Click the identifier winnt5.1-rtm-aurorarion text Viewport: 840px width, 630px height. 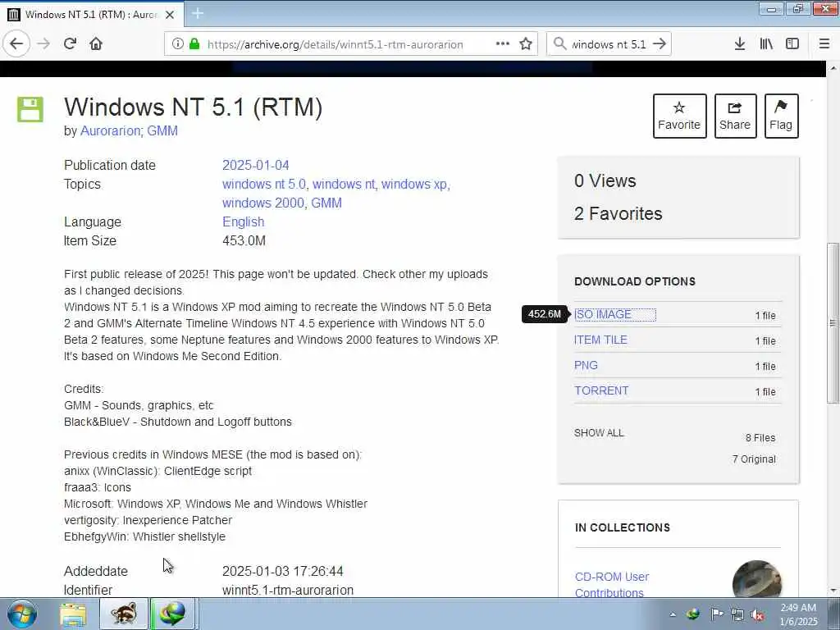(x=288, y=590)
